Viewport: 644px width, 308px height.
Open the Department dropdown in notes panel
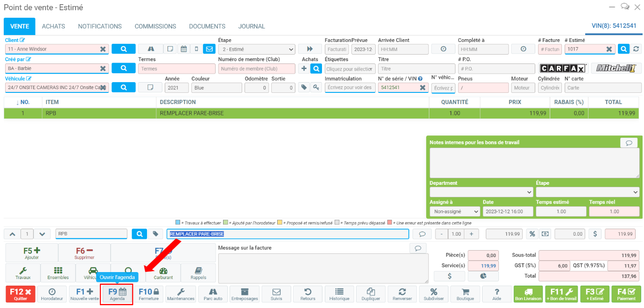(481, 192)
